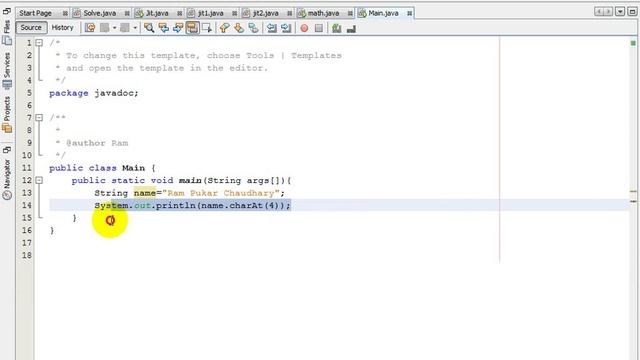The width and height of the screenshot is (640, 360).
Task: Click the '@author Ram' comment text
Action: pyautogui.click(x=97, y=143)
